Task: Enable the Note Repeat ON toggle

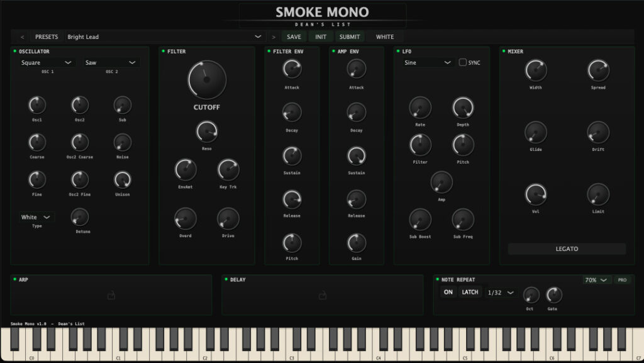Action: tap(448, 292)
